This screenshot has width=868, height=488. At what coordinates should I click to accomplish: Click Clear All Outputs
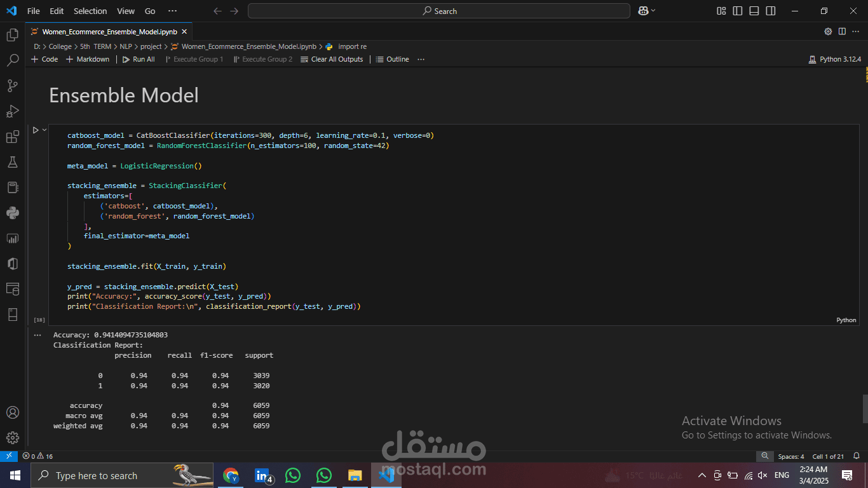pyautogui.click(x=332, y=59)
